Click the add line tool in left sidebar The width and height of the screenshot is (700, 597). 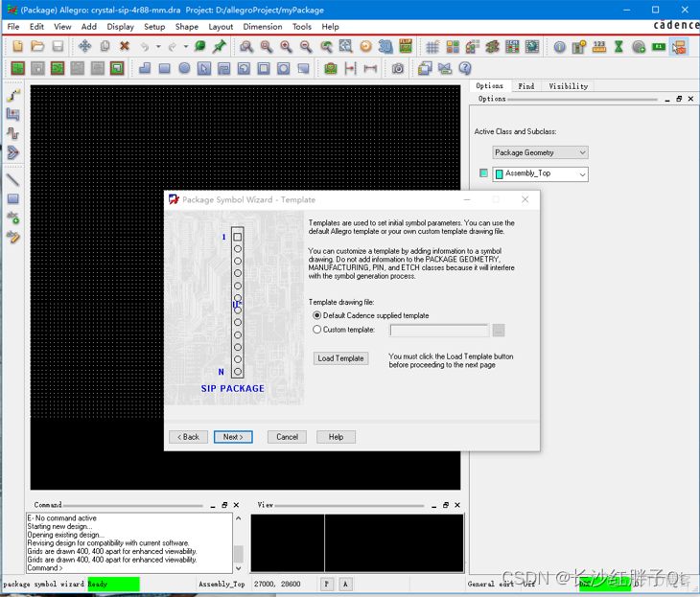(x=13, y=180)
